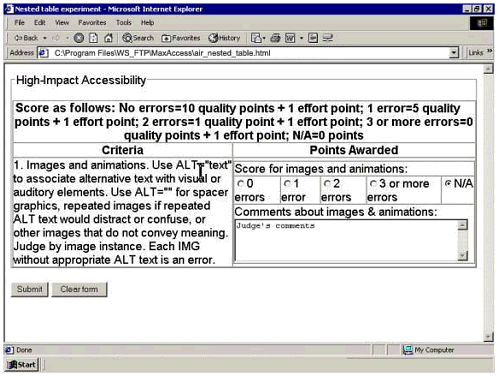499x376 pixels.
Task: Click the 'Points Awarded' column header
Action: click(x=354, y=150)
